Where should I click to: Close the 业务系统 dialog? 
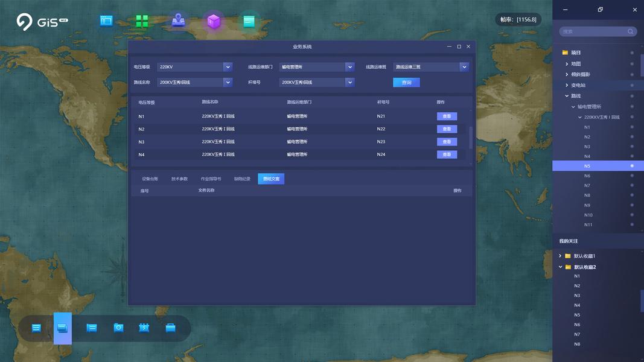[x=468, y=46]
